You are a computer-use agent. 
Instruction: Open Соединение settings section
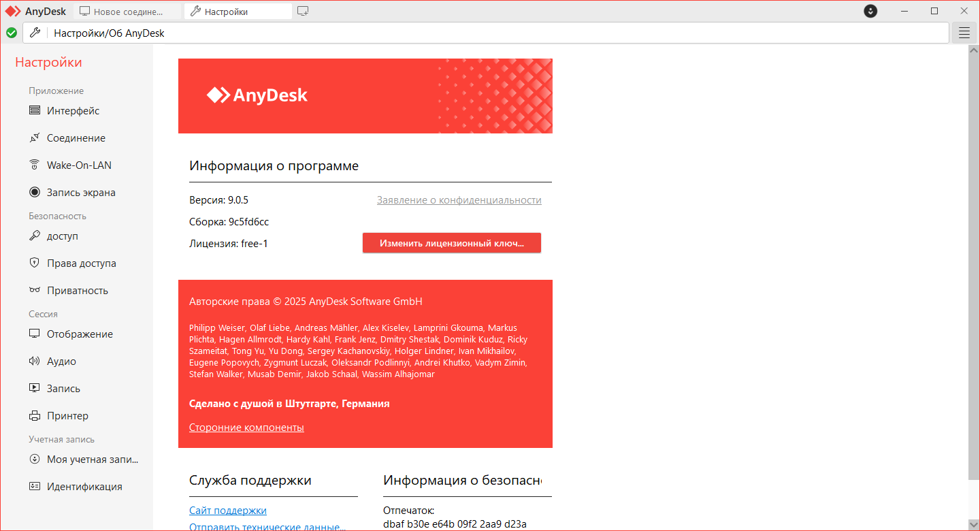point(76,138)
